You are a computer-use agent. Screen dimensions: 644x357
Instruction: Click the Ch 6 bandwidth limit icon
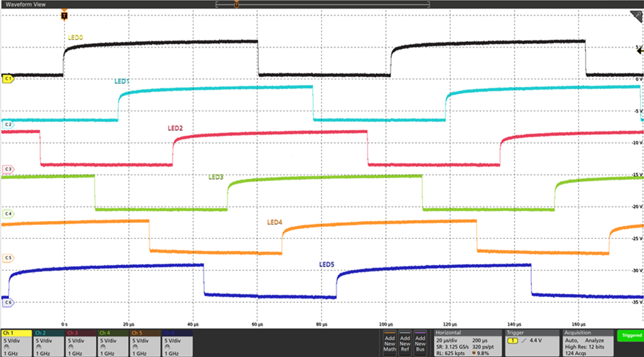168,347
